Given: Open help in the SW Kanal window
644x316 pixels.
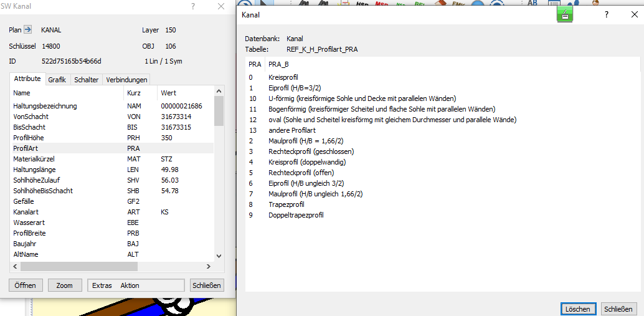Looking at the screenshot, I should click(x=193, y=6).
